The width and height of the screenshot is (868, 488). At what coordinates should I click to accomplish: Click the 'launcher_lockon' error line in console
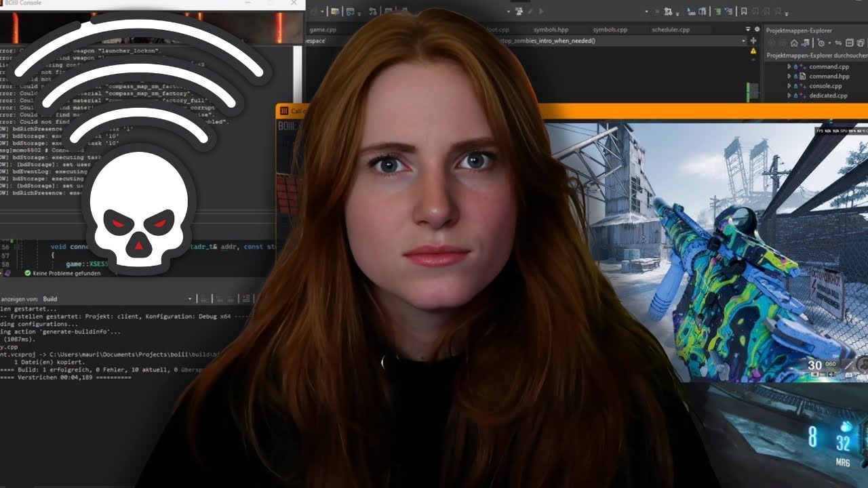pyautogui.click(x=81, y=52)
